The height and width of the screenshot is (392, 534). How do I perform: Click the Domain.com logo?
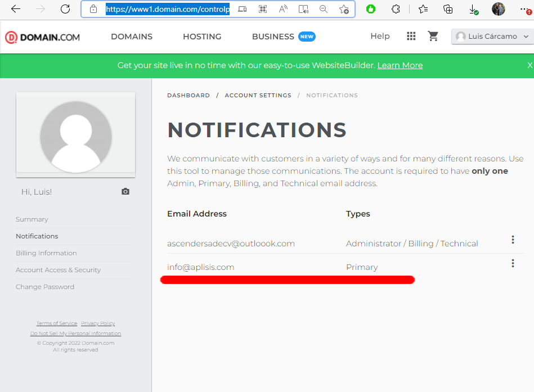coord(43,37)
